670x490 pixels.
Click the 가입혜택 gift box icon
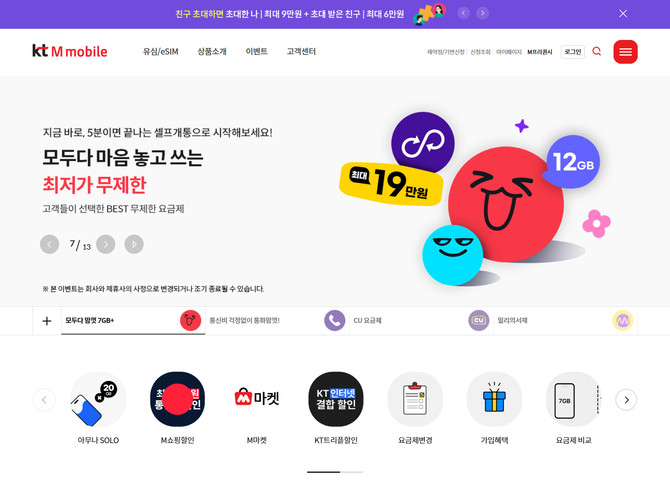pyautogui.click(x=494, y=399)
